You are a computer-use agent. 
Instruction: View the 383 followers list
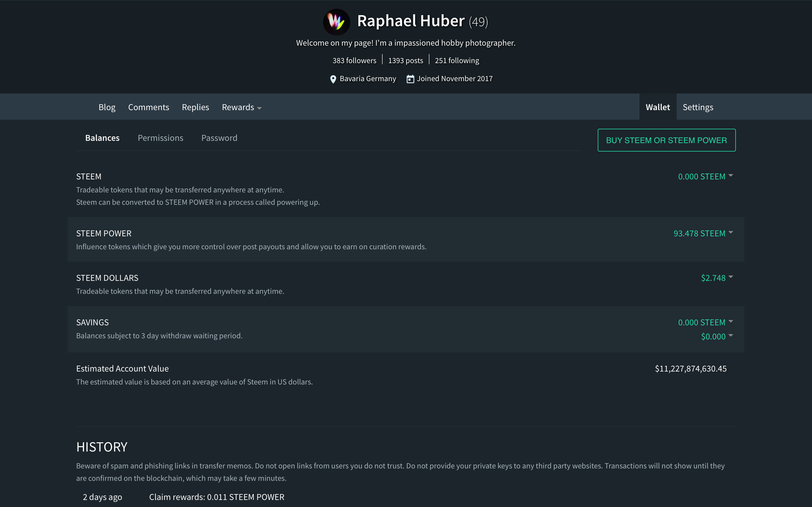click(x=354, y=61)
